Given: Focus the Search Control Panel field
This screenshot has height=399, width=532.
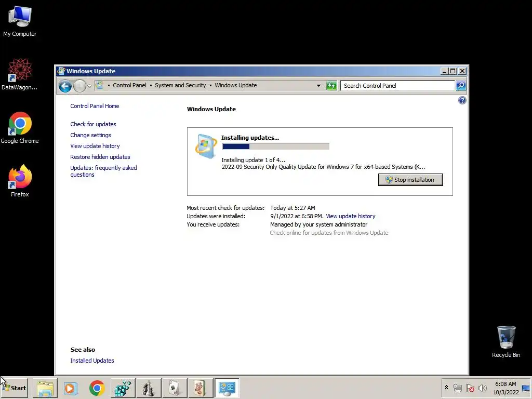Looking at the screenshot, I should (397, 86).
